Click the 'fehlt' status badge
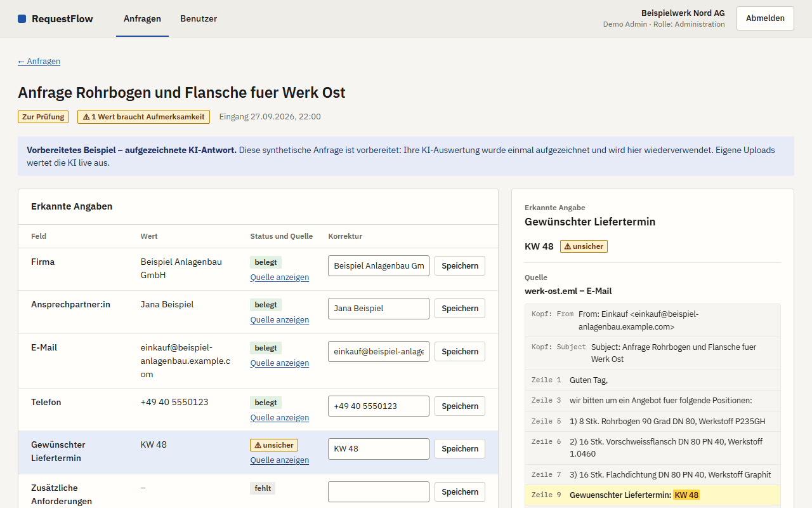Viewport: 812px width, 508px height. 263,488
